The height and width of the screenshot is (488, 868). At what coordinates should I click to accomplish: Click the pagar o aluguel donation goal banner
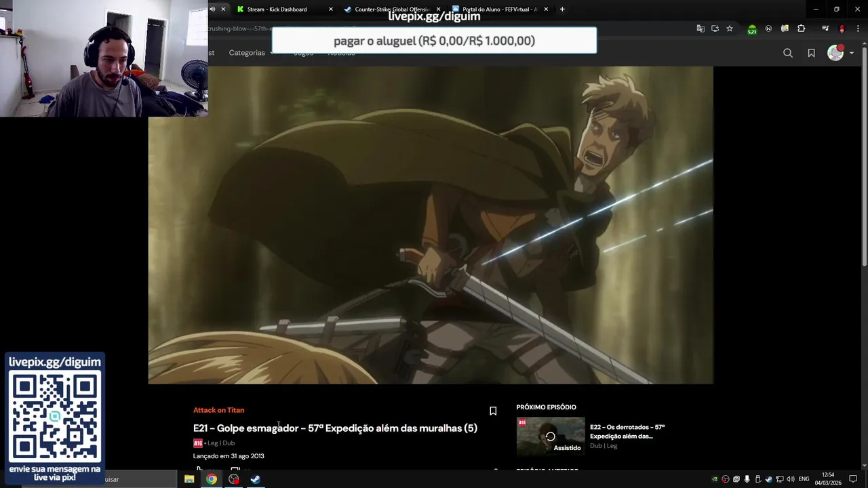[x=434, y=41]
